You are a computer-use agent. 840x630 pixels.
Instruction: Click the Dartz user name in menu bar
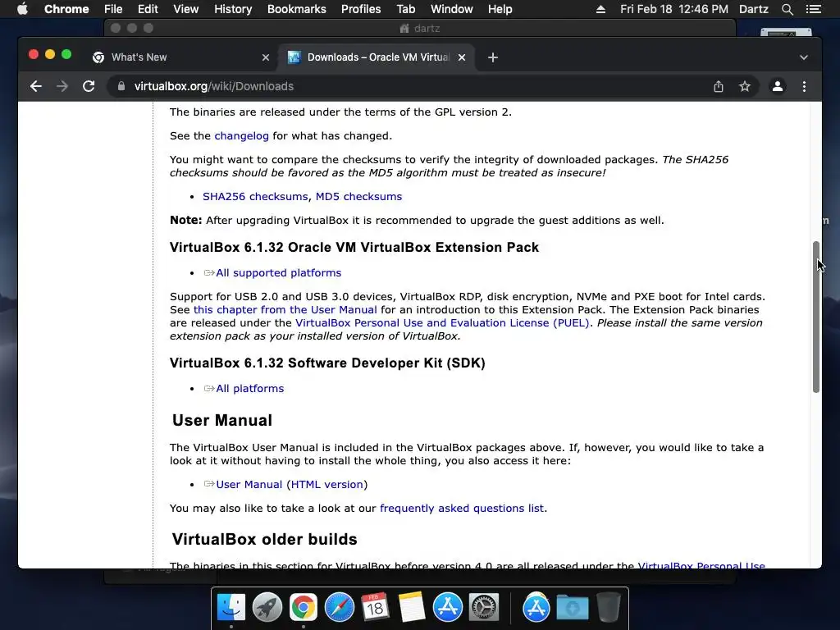pos(754,9)
